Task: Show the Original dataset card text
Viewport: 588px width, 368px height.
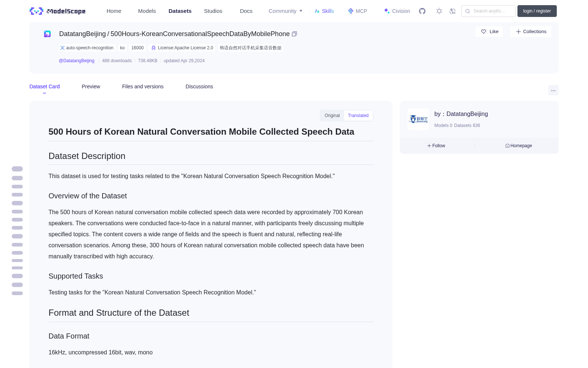Action: tap(332, 116)
